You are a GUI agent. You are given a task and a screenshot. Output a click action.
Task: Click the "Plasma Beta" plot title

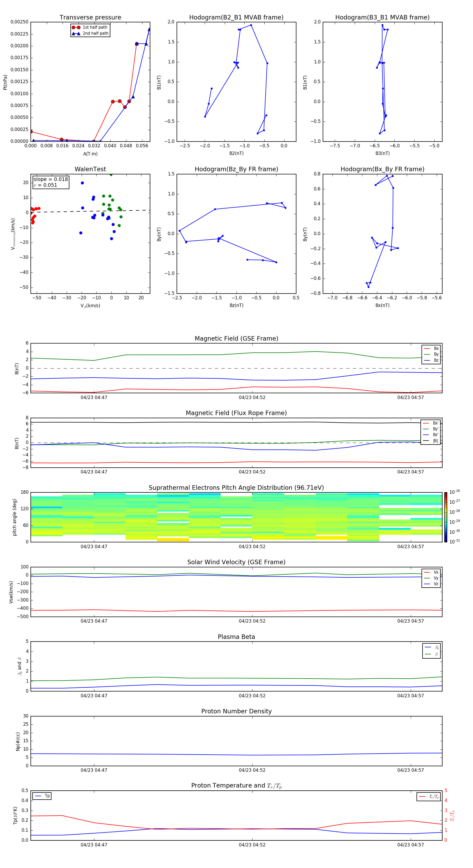coord(236,637)
